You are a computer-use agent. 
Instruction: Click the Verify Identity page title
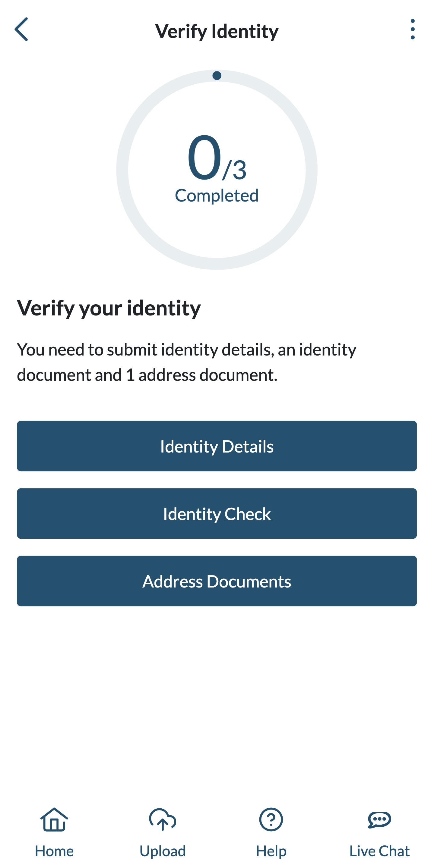pyautogui.click(x=217, y=31)
